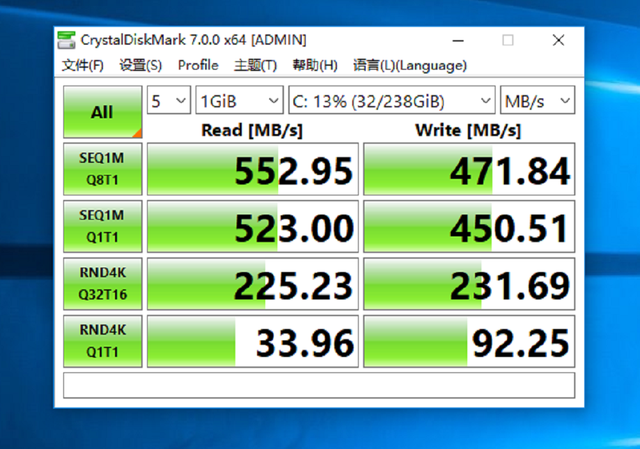Start the RND4K Q1T1 test

point(102,341)
